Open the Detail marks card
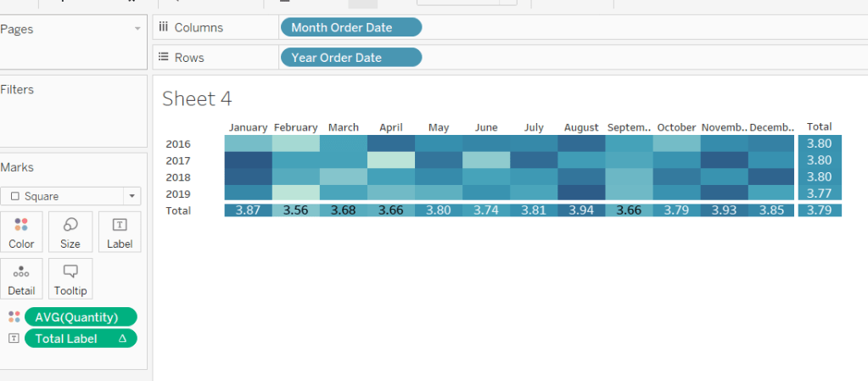The image size is (868, 381). tap(21, 278)
